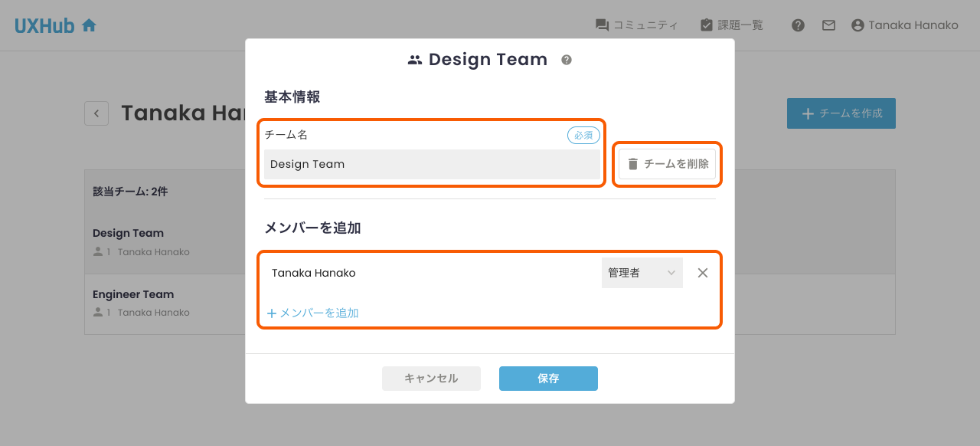Click the member person icon under Design Team

[x=99, y=251]
